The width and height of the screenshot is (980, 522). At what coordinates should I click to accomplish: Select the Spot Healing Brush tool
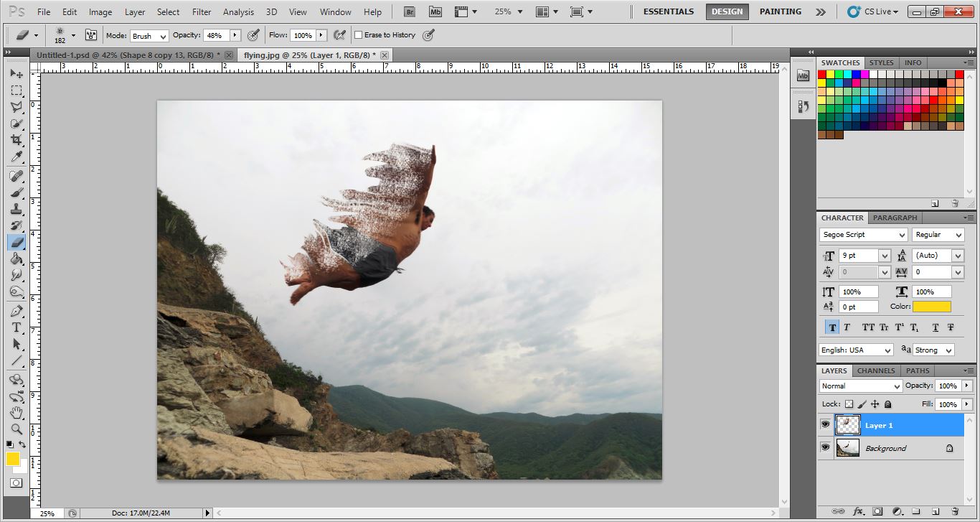17,176
